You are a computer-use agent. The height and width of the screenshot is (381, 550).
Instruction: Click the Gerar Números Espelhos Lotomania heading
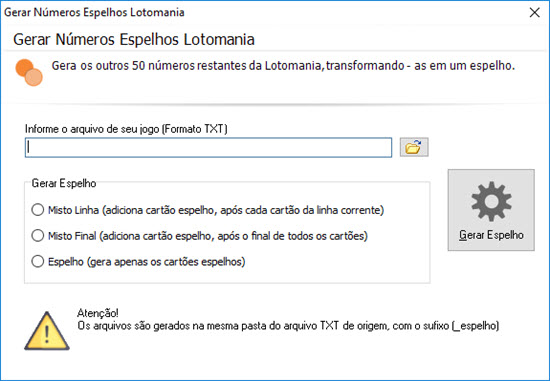(134, 39)
